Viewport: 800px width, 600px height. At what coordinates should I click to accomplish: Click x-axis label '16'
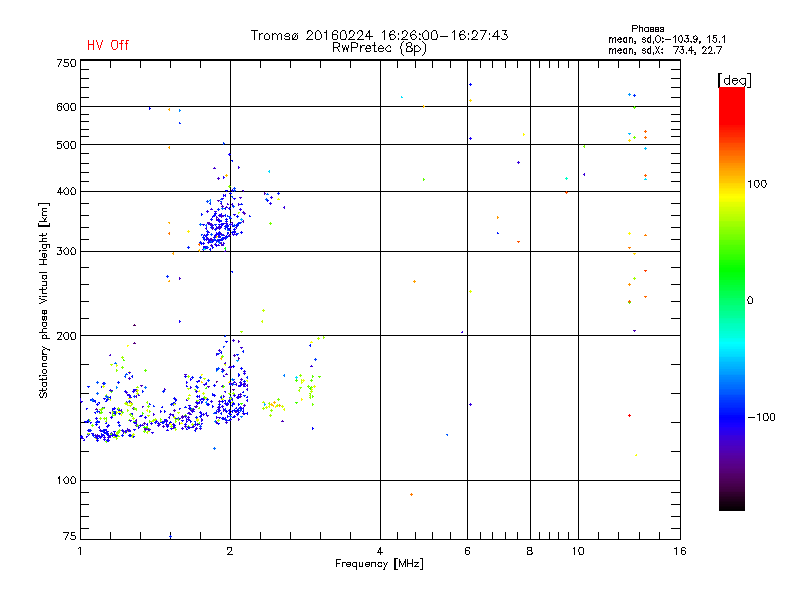(680, 551)
